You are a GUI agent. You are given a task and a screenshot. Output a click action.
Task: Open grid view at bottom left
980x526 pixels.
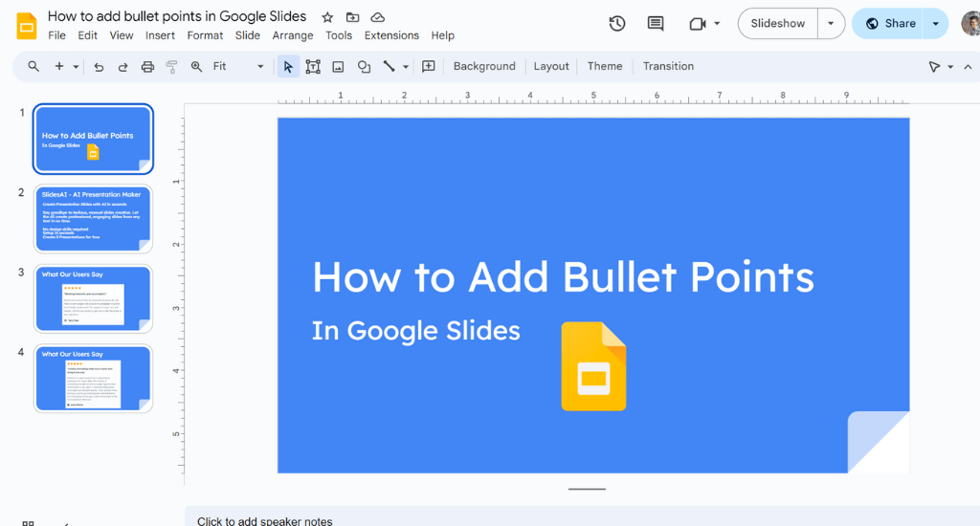(x=28, y=523)
